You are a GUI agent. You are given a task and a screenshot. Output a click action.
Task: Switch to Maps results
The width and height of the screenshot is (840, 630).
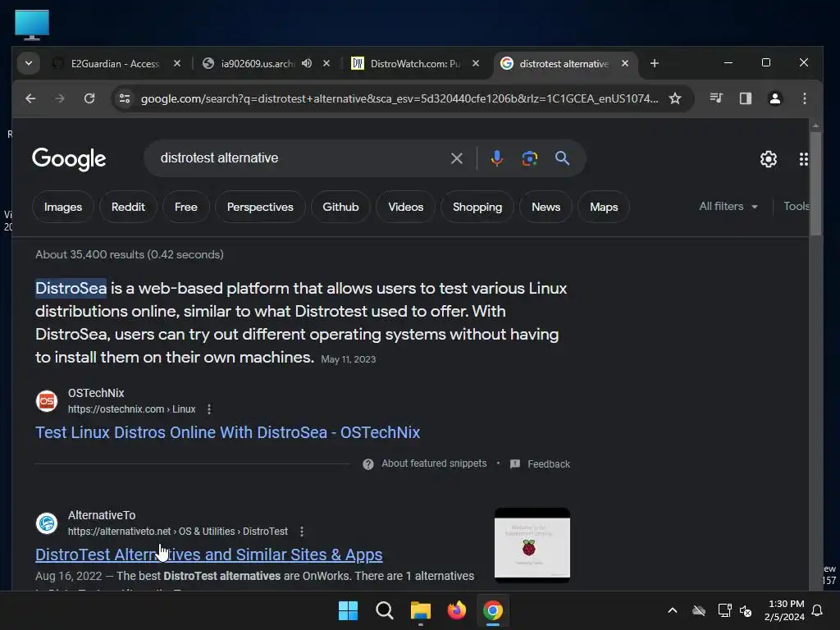coord(604,207)
